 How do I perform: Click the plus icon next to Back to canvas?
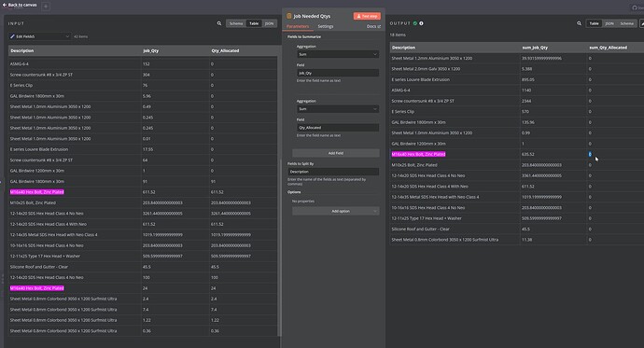point(46,7)
